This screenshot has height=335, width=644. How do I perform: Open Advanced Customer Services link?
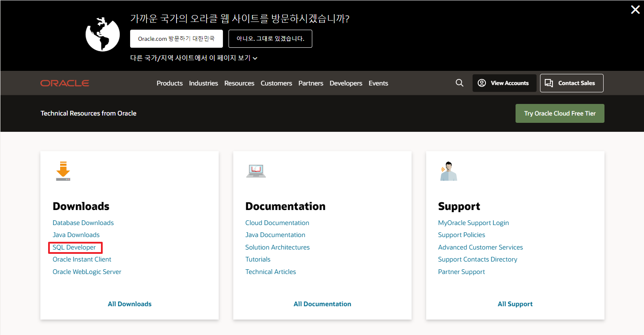tap(480, 247)
